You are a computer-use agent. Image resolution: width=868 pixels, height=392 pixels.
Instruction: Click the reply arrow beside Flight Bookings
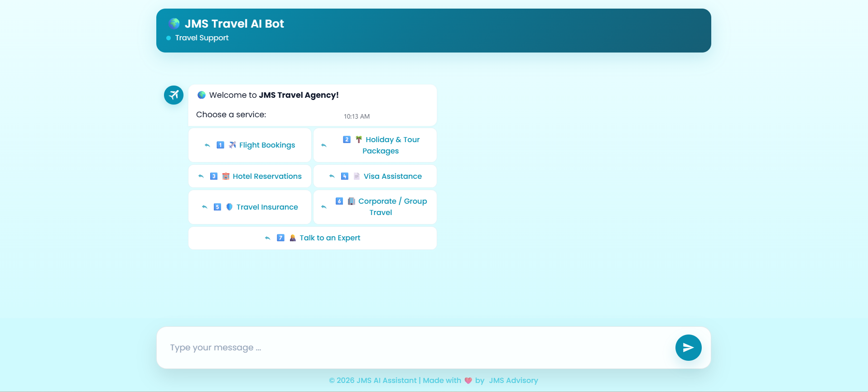point(207,145)
